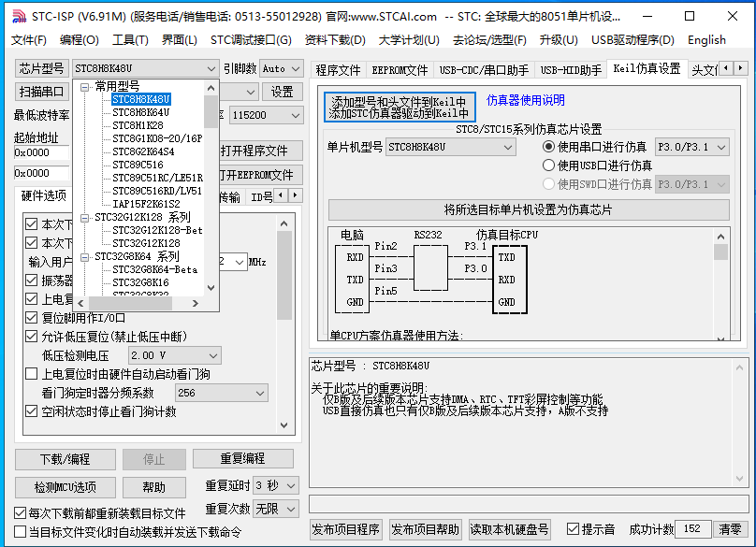Click chip list horizontal scroll-left arrow
The image size is (756, 547).
(x=81, y=303)
